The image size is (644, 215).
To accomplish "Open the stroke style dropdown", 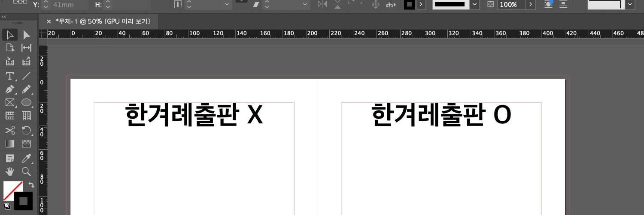I will (x=474, y=4).
